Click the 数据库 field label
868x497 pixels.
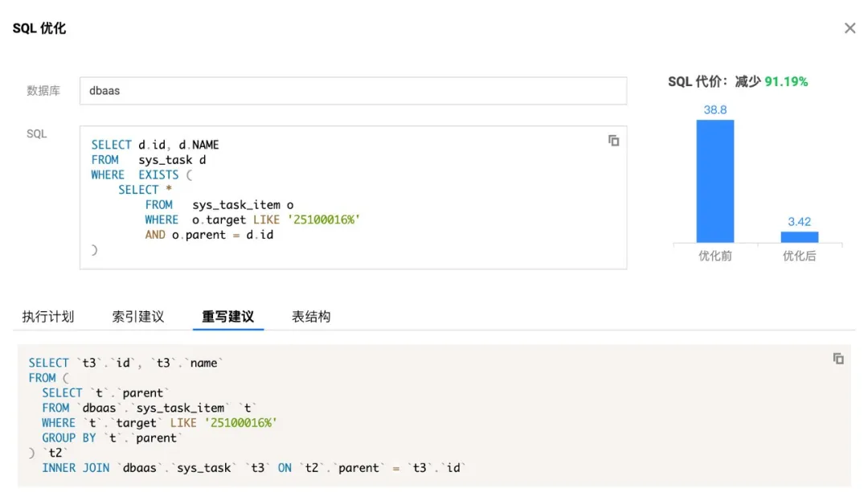tap(43, 91)
